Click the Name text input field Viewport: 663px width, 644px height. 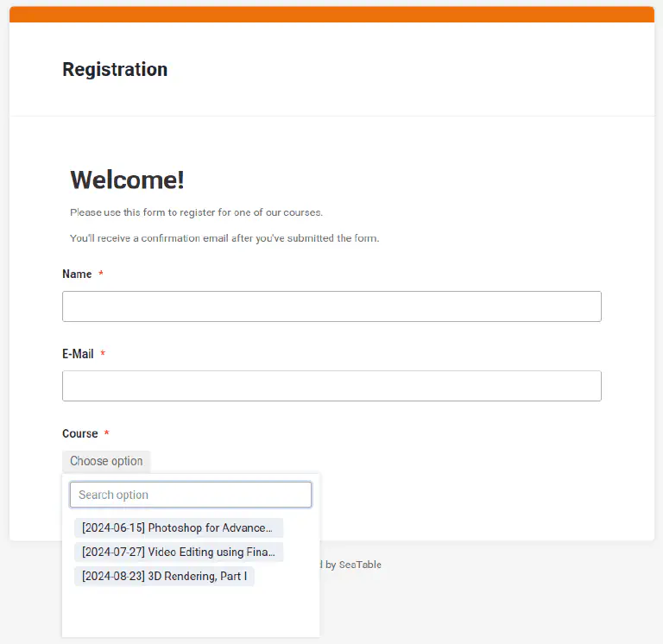pos(331,306)
